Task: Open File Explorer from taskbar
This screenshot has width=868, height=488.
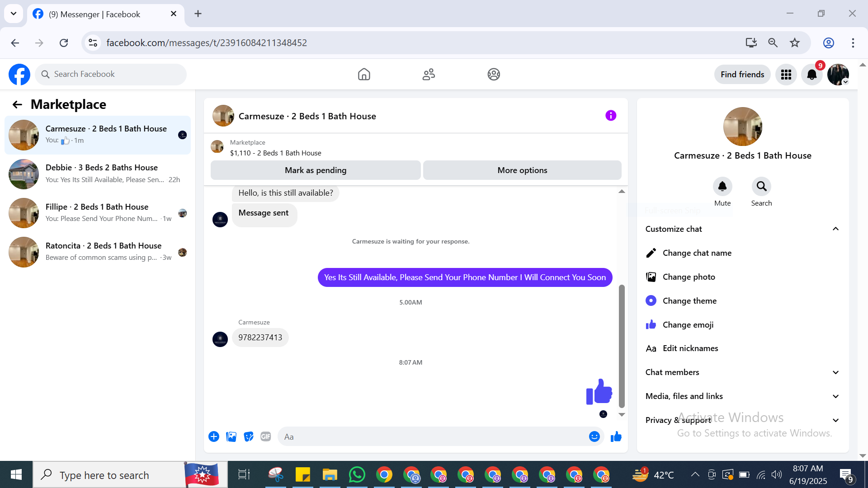Action: tap(330, 475)
